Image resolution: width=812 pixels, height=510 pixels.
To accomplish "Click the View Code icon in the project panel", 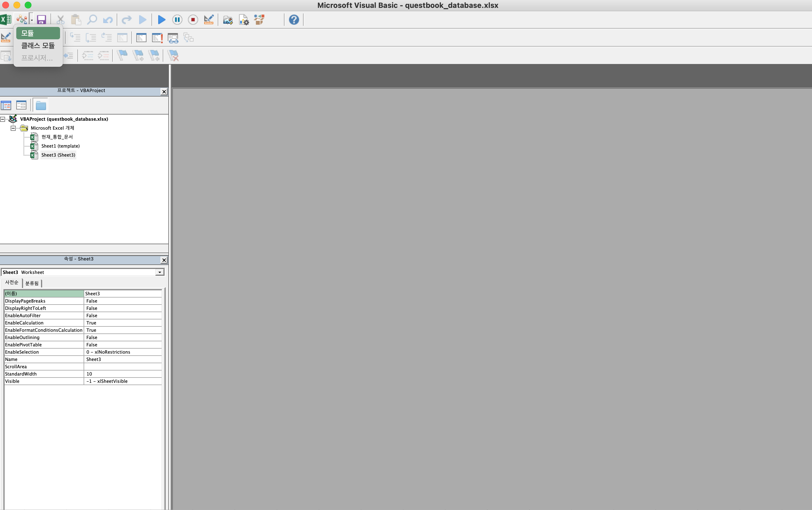I will 6,106.
